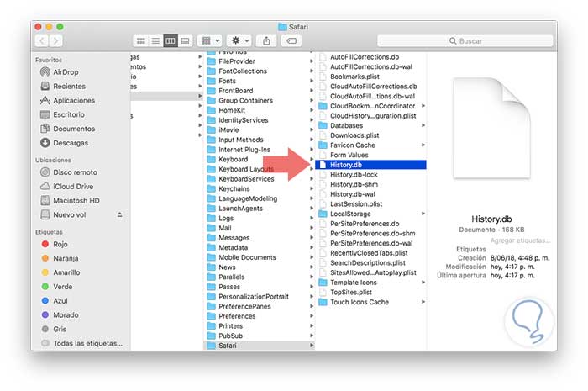Open the Safari folder in Library

tap(259, 346)
